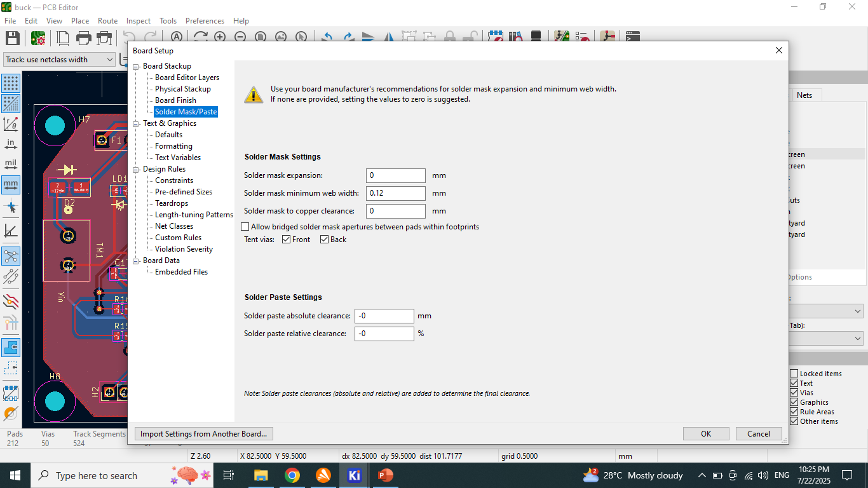Click the Solder mask expansion field
Screen dimensions: 868x488
[396, 175]
